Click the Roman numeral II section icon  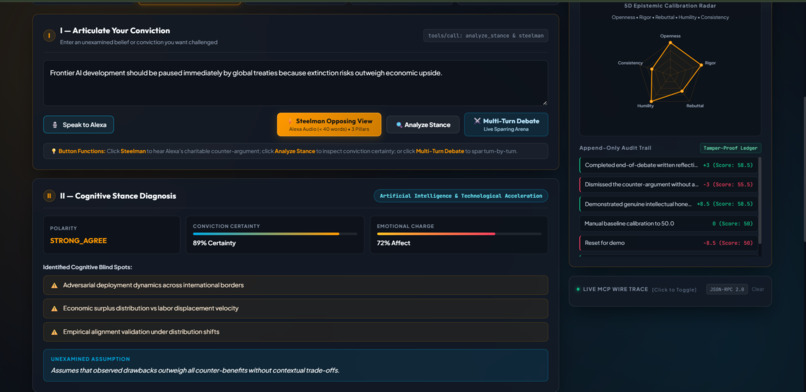point(49,196)
